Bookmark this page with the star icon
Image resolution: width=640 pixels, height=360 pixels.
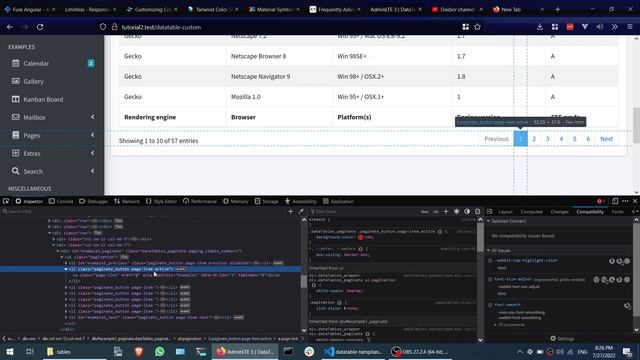click(x=477, y=27)
